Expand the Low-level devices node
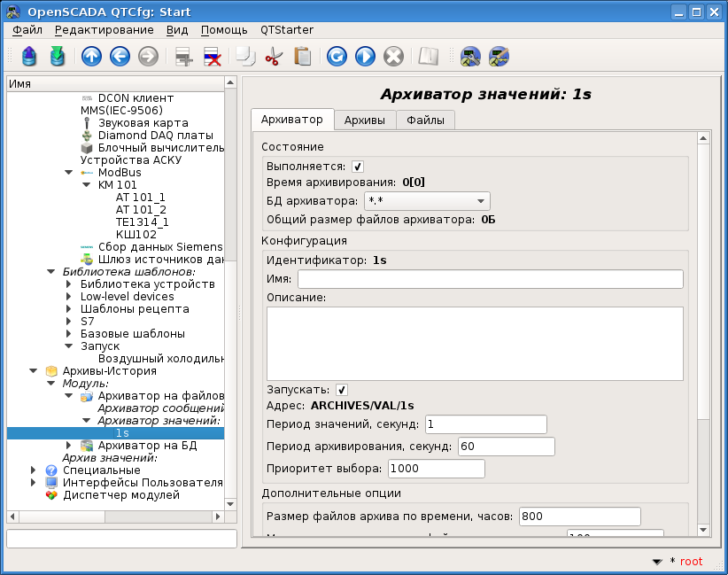The width and height of the screenshot is (728, 575). tap(69, 296)
